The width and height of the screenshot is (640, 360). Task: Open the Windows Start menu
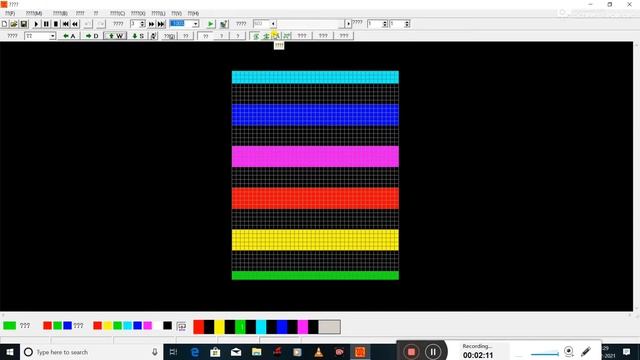10,352
